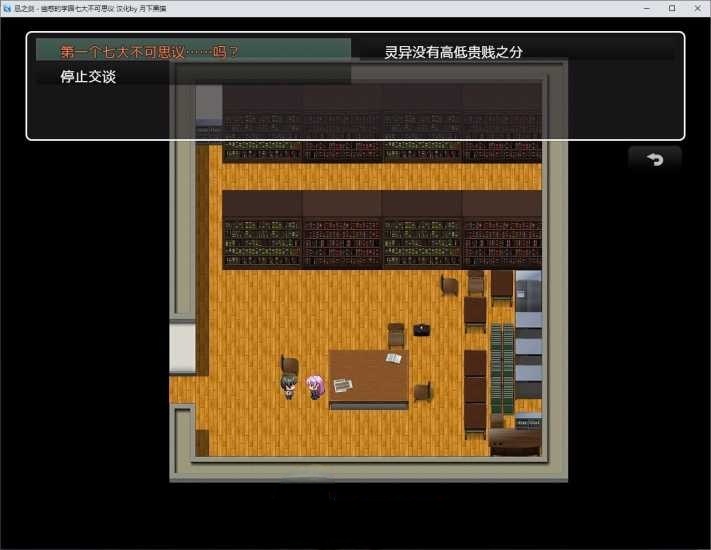Screen dimensions: 711x550
Task: Click the chair above the large table
Action: click(x=396, y=335)
